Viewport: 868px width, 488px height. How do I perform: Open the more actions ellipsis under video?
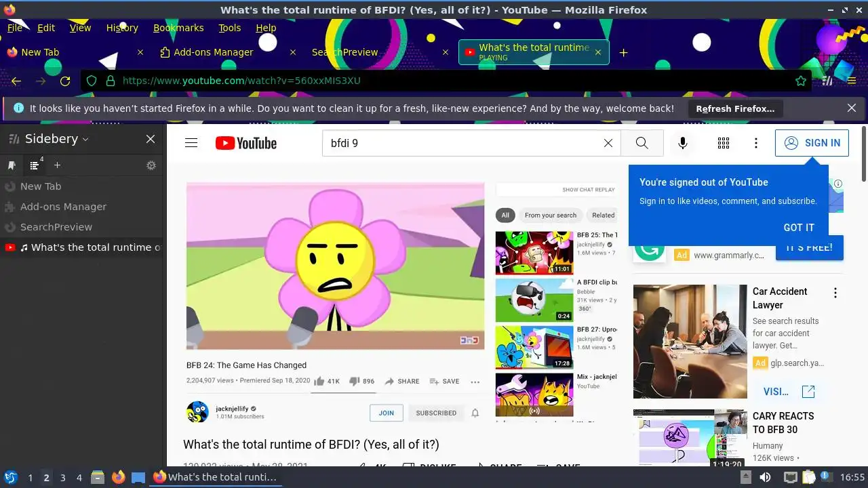475,382
